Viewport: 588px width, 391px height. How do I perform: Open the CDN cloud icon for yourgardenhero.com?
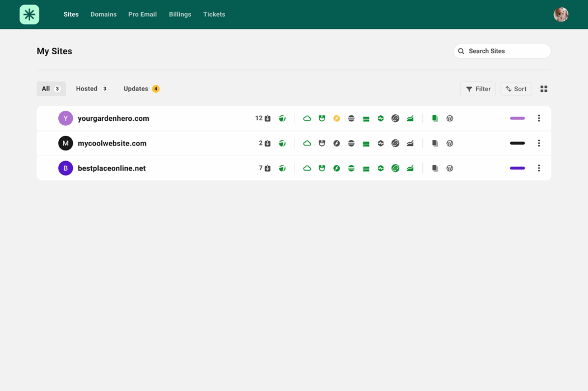(x=307, y=118)
